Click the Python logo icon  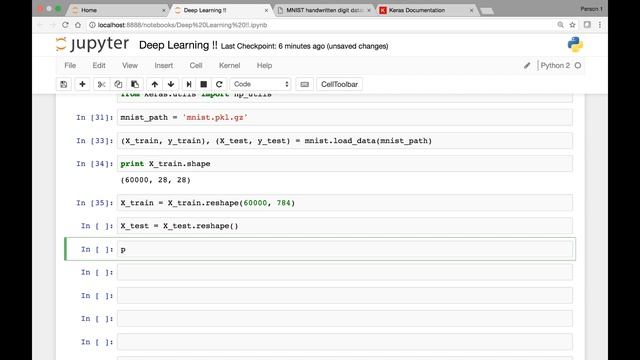click(575, 44)
